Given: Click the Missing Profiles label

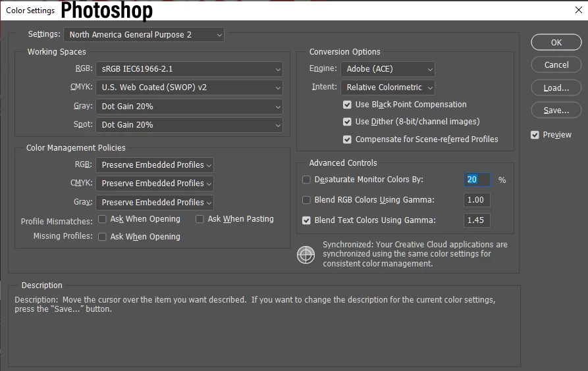Looking at the screenshot, I should coord(63,236).
